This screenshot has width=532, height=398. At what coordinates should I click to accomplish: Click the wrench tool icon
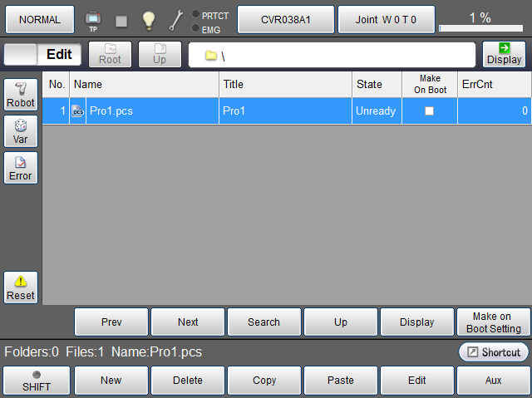[175, 20]
